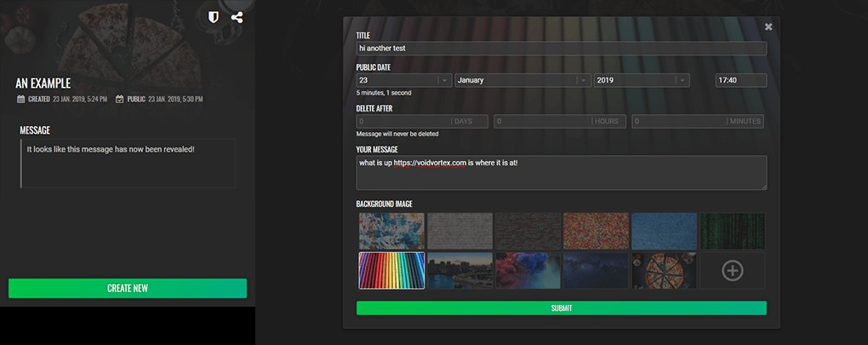Click the Title input field

(561, 49)
